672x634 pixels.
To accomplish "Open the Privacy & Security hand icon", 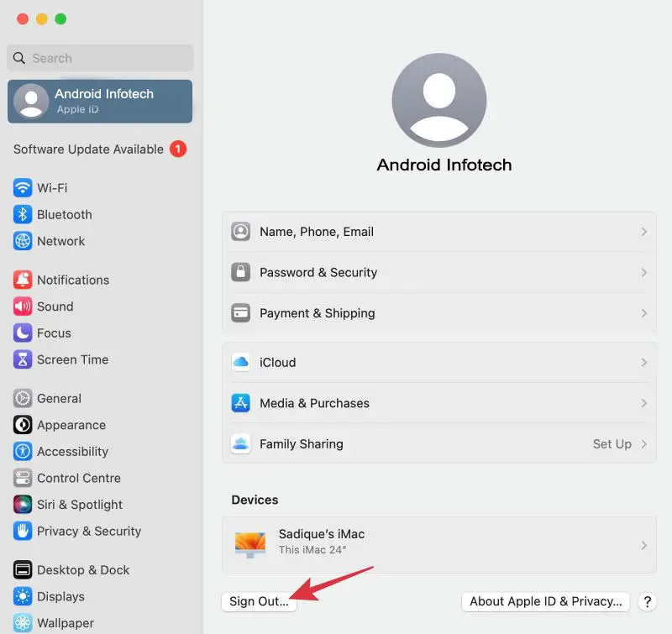I will click(x=23, y=532).
